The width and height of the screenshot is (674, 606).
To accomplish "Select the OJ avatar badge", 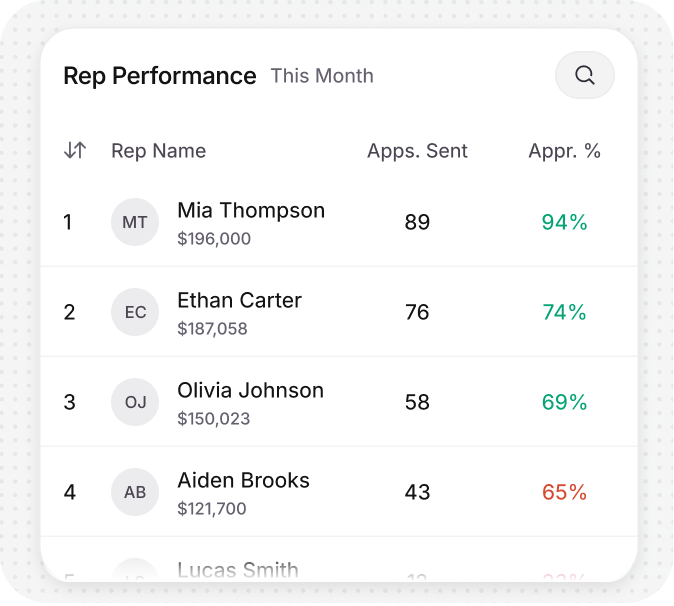I will [135, 402].
